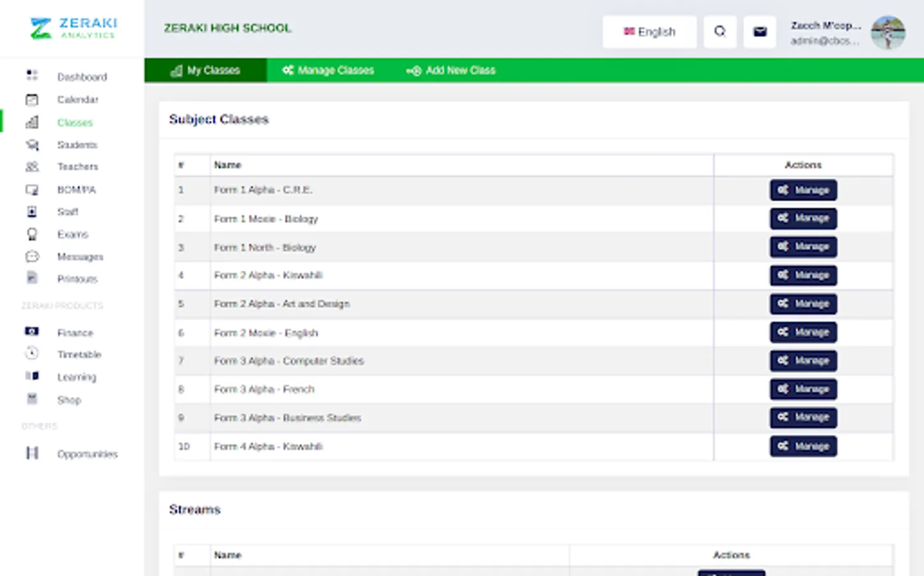This screenshot has height=576, width=924.
Task: Switch to Manage Classes tab
Action: 329,70
